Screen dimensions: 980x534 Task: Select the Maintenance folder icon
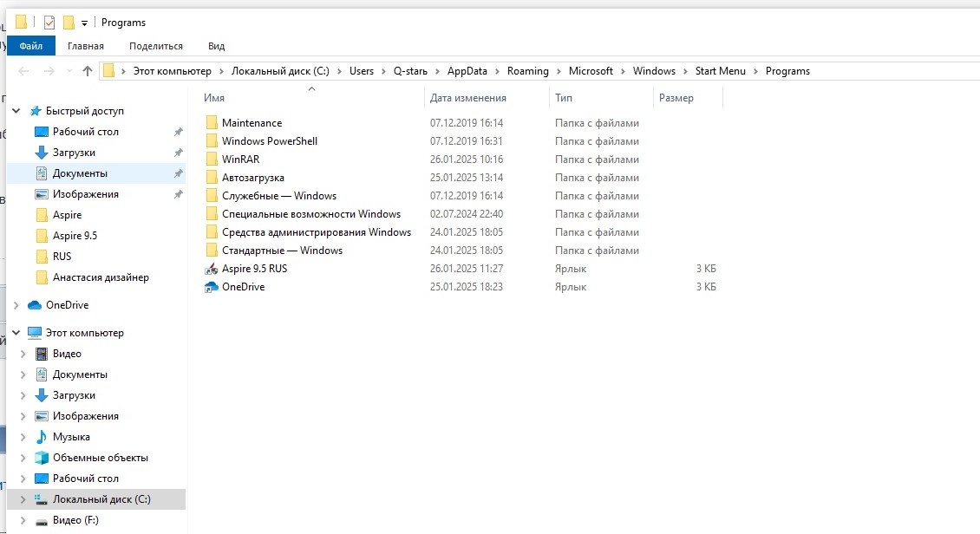(x=212, y=122)
